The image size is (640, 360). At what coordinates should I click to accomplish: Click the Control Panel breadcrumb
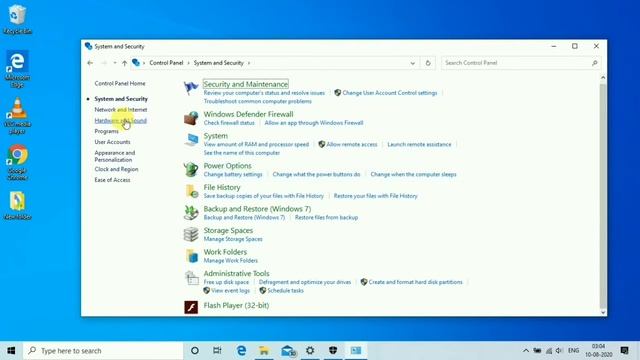[166, 63]
